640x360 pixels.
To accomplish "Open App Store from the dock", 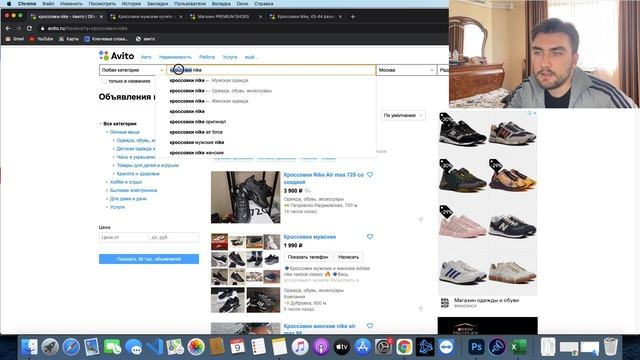I will tap(362, 347).
